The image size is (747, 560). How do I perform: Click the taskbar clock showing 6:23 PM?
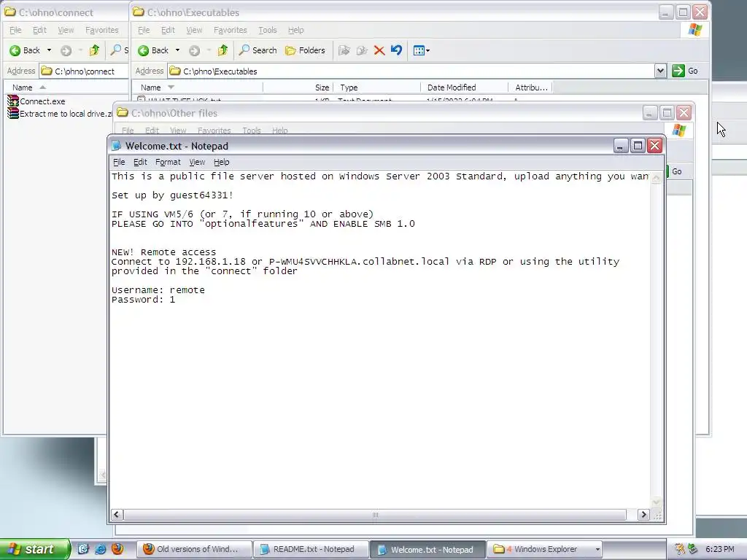719,549
